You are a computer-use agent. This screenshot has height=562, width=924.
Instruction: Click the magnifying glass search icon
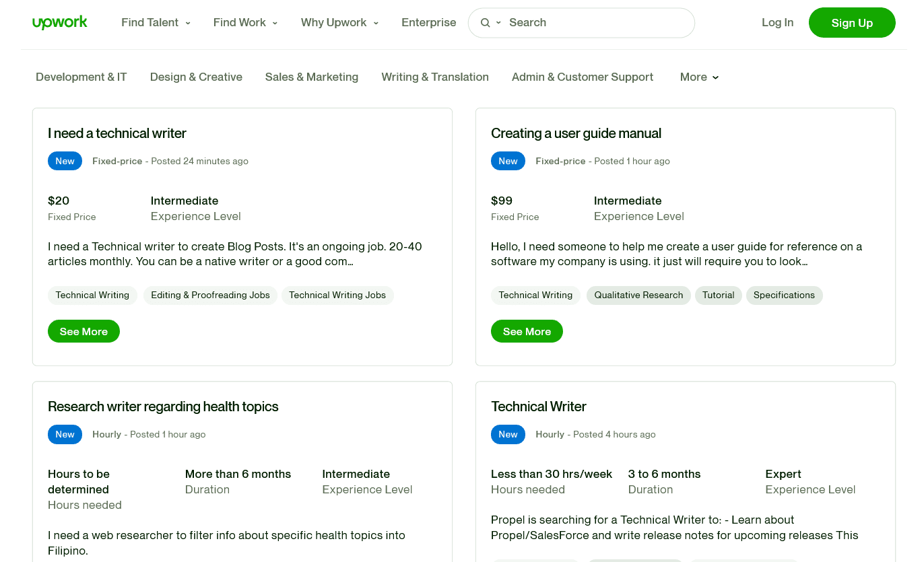(485, 23)
